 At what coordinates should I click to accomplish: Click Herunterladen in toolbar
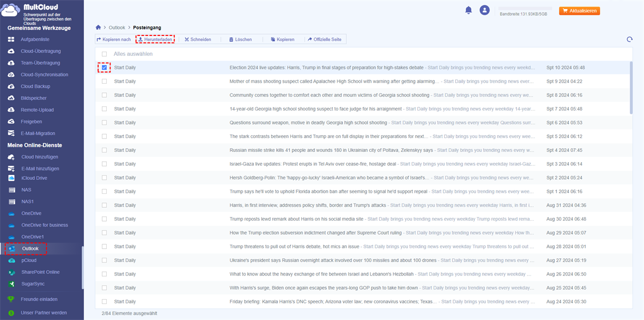(x=155, y=39)
